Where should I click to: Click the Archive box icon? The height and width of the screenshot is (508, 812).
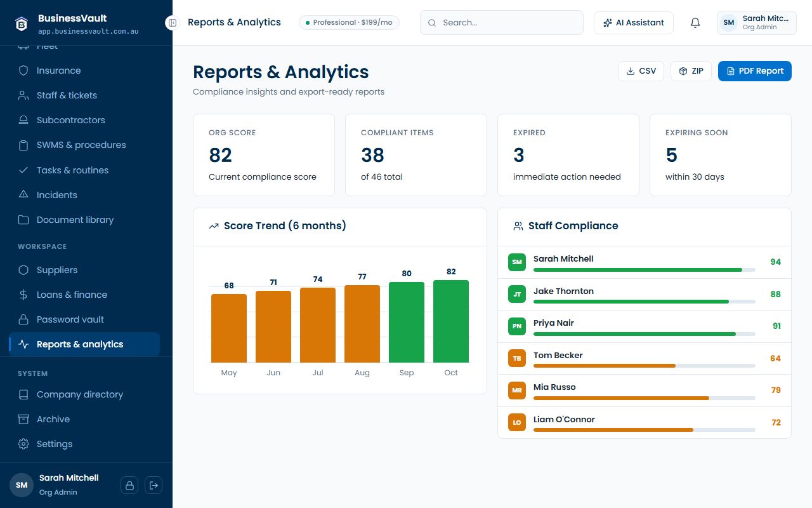coord(23,419)
